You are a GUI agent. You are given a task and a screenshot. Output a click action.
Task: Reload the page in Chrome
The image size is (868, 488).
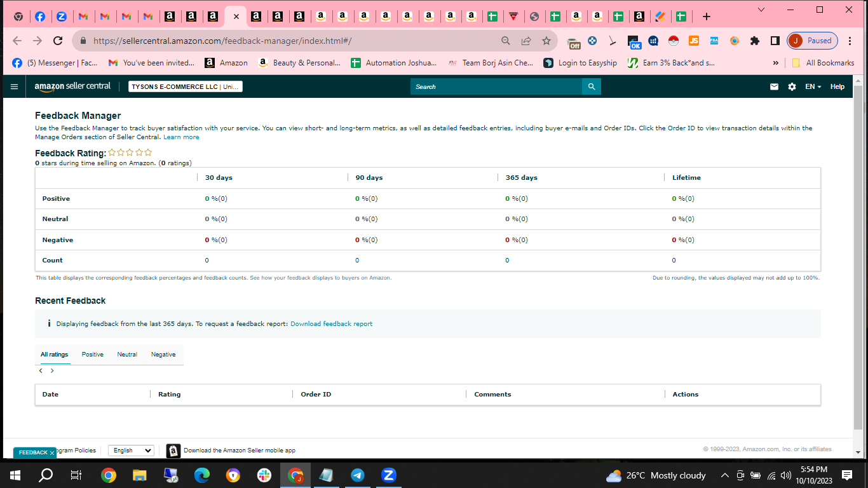tap(58, 41)
